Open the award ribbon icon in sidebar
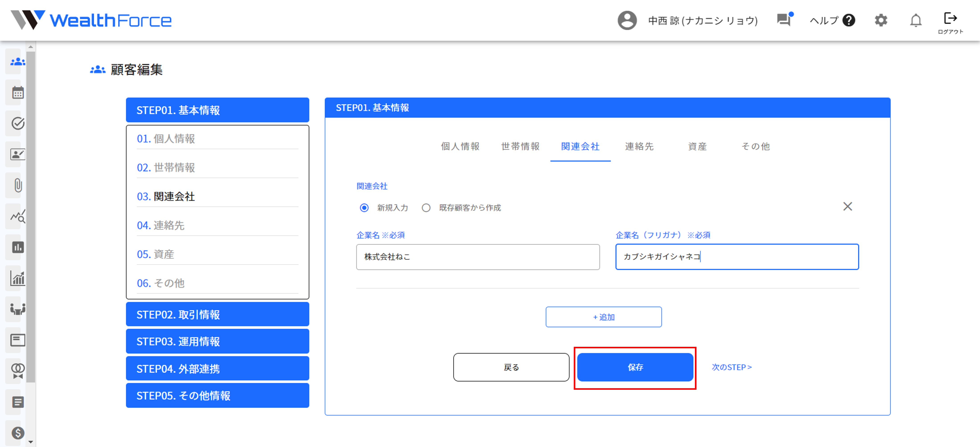Viewport: 980px width, 447px height. point(18,371)
